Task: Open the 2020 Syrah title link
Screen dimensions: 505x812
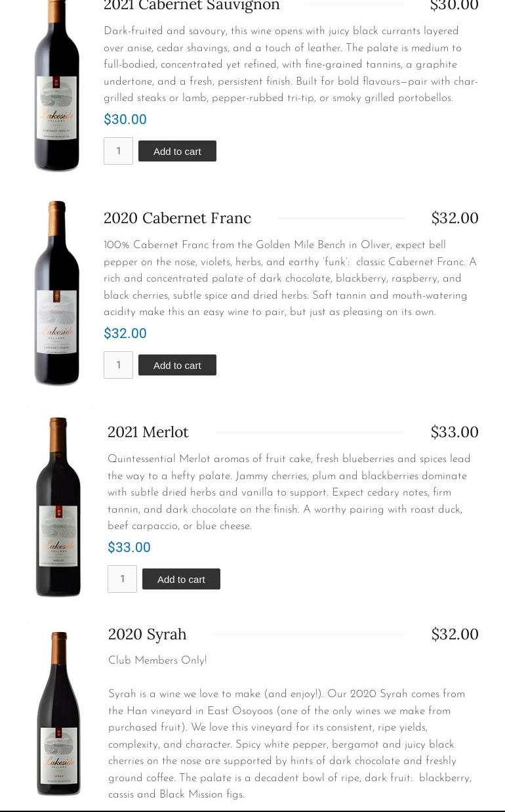Action: coord(148,634)
